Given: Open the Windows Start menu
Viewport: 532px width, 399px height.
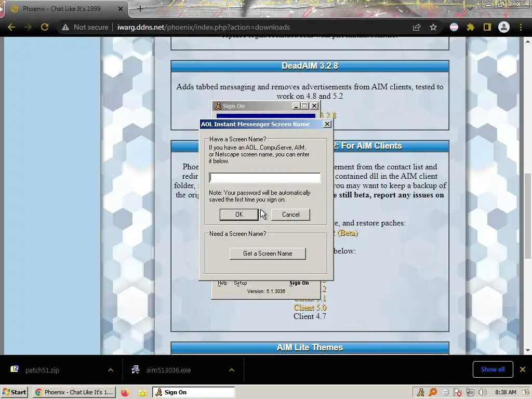Looking at the screenshot, I should pos(14,392).
